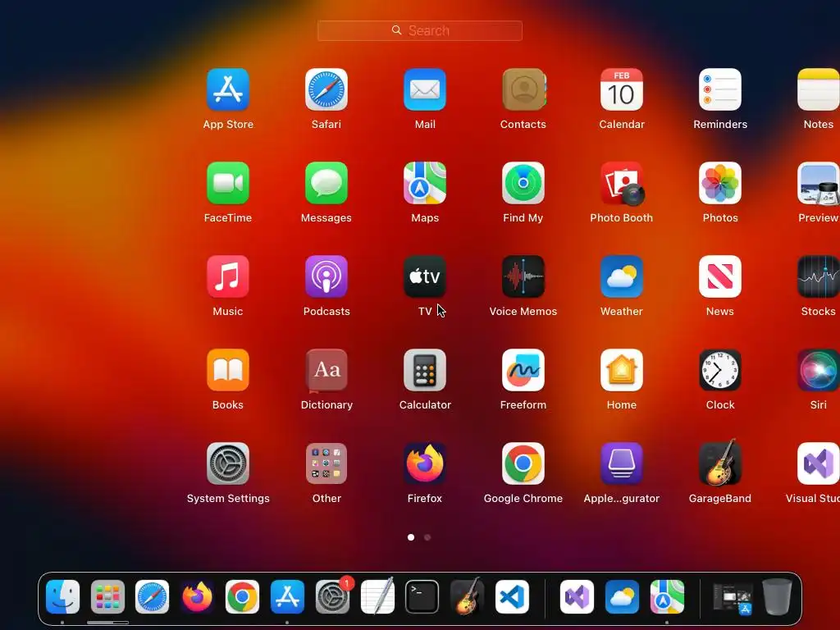Click the Launchpad Search field

coord(419,30)
